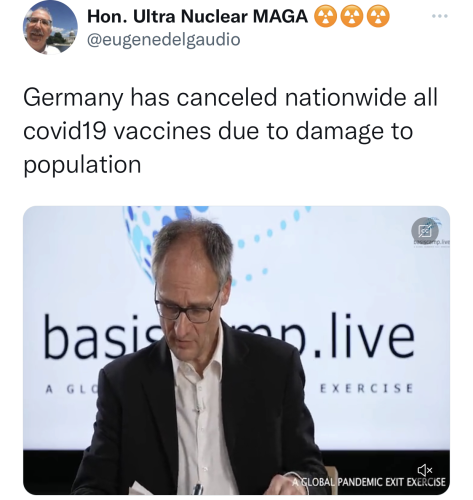473x500 pixels.
Task: Click the middle radiation emoji in the name
Action: coord(352,17)
